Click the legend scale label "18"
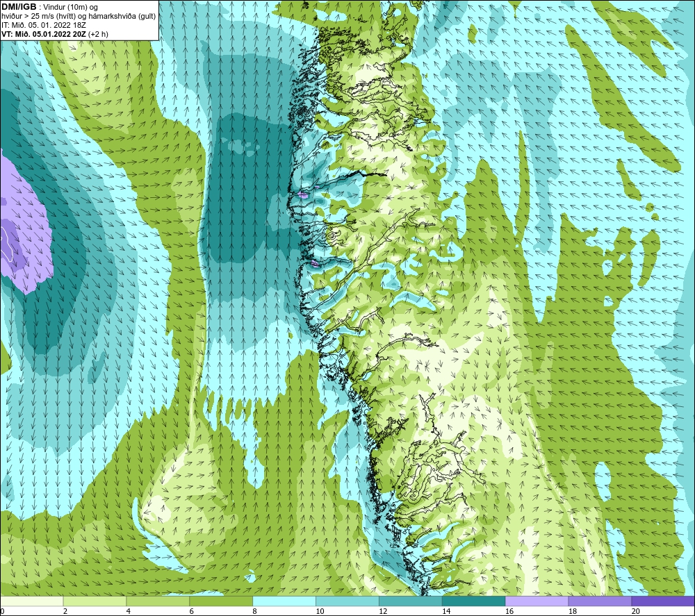This screenshot has height=616, width=695. [573, 612]
